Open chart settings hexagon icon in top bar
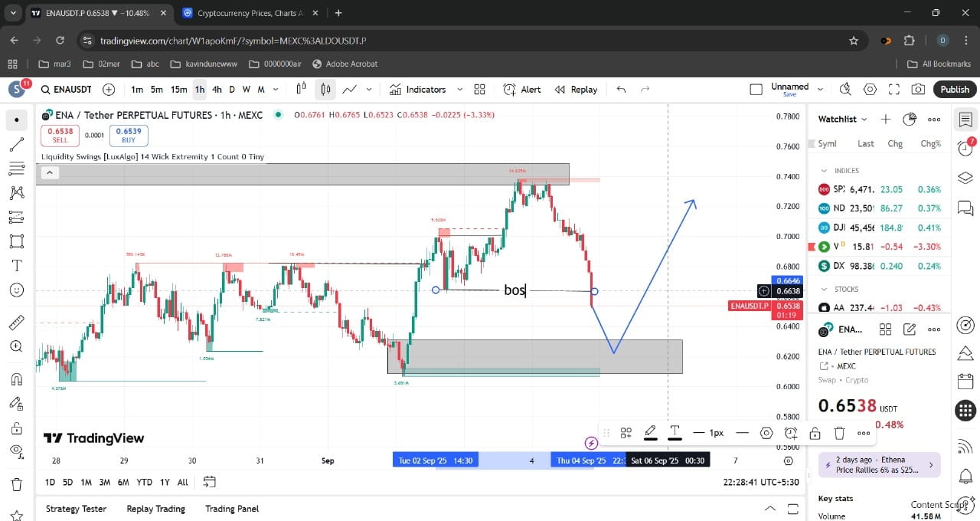This screenshot has width=980, height=521. 870,90
